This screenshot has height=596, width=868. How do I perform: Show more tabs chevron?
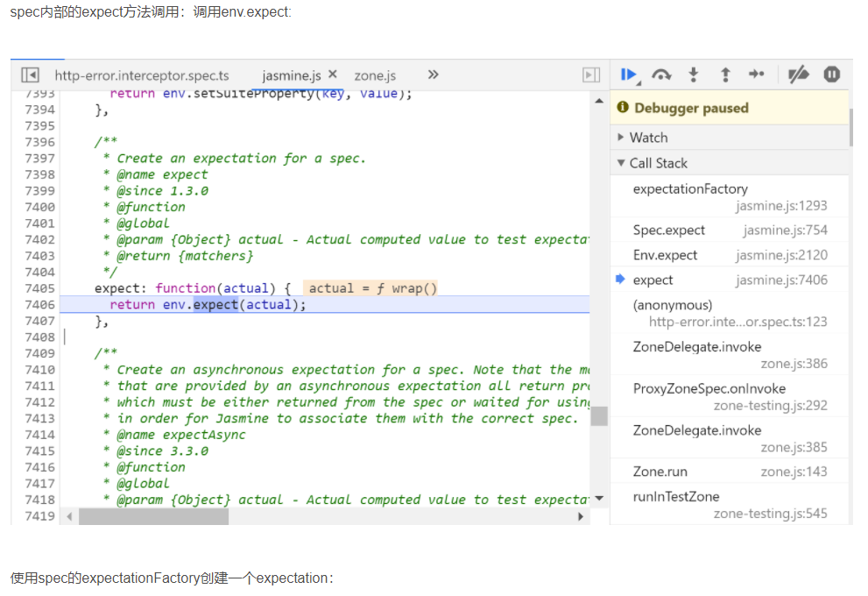(x=433, y=74)
